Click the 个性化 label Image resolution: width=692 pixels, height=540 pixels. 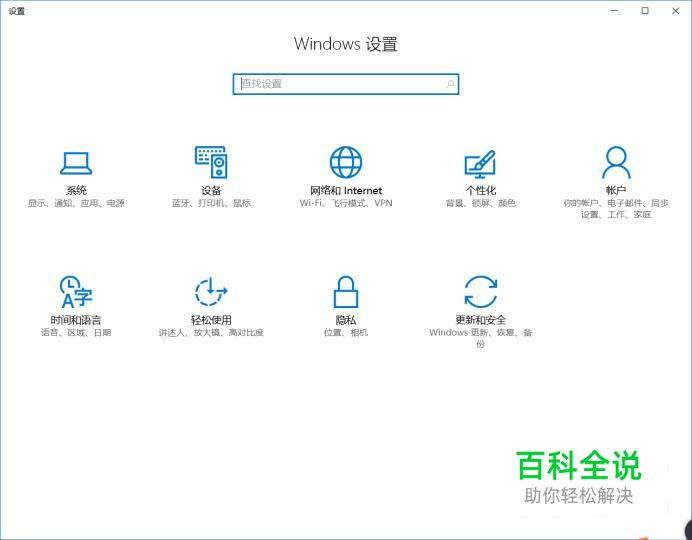click(481, 191)
